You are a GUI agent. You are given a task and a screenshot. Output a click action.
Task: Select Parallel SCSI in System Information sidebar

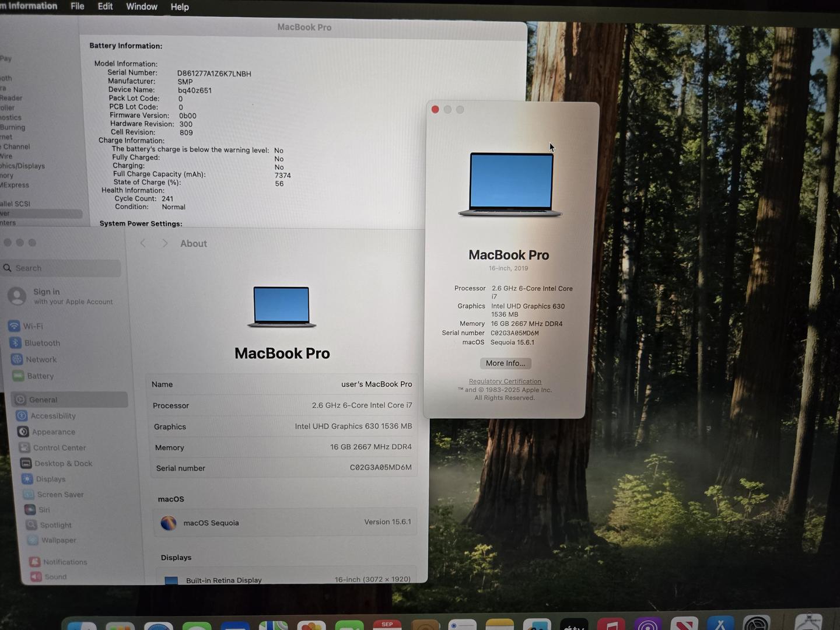(15, 204)
